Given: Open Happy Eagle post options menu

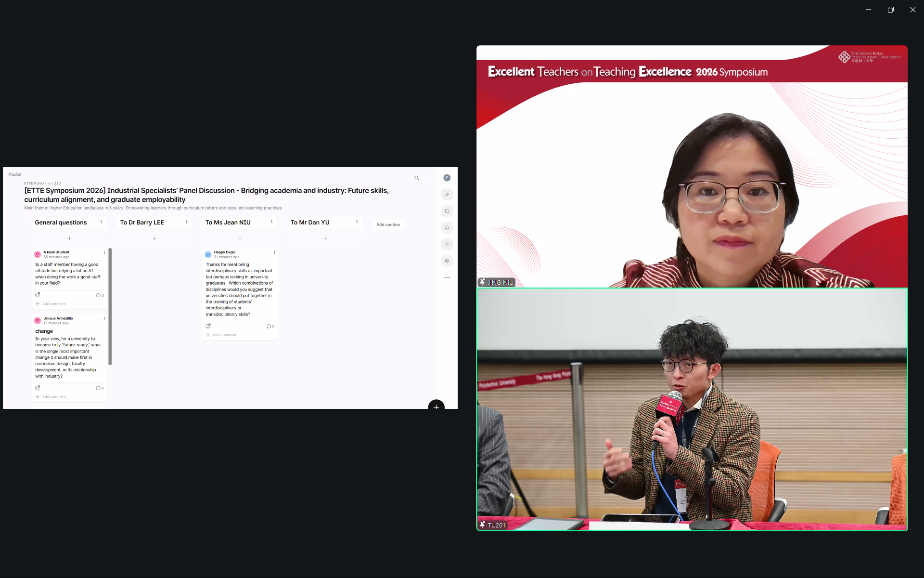Looking at the screenshot, I should (275, 252).
